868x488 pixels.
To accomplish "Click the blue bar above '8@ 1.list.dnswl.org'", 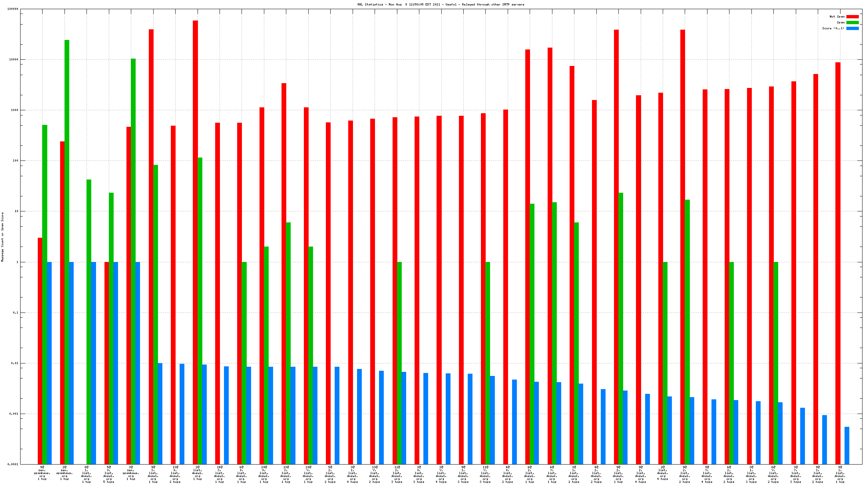I will 93,363.
